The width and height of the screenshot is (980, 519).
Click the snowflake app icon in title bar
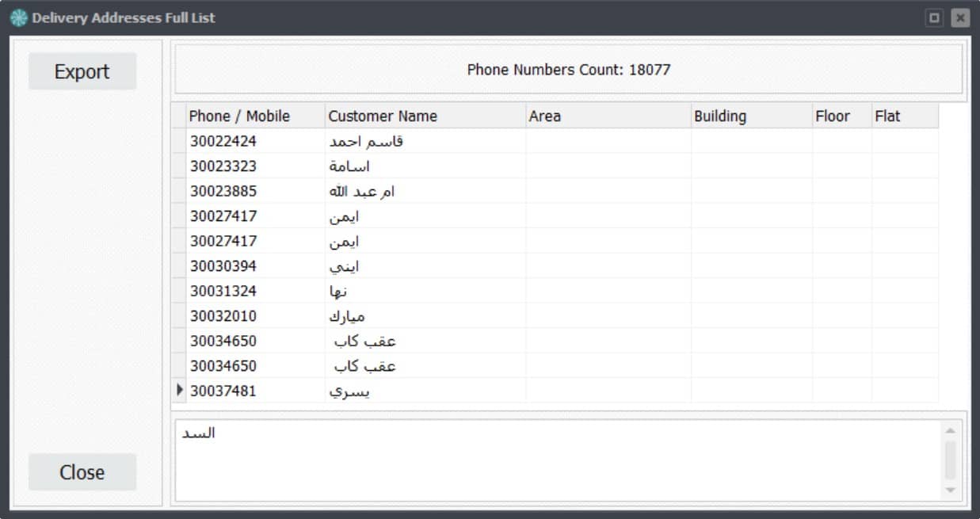coord(19,17)
